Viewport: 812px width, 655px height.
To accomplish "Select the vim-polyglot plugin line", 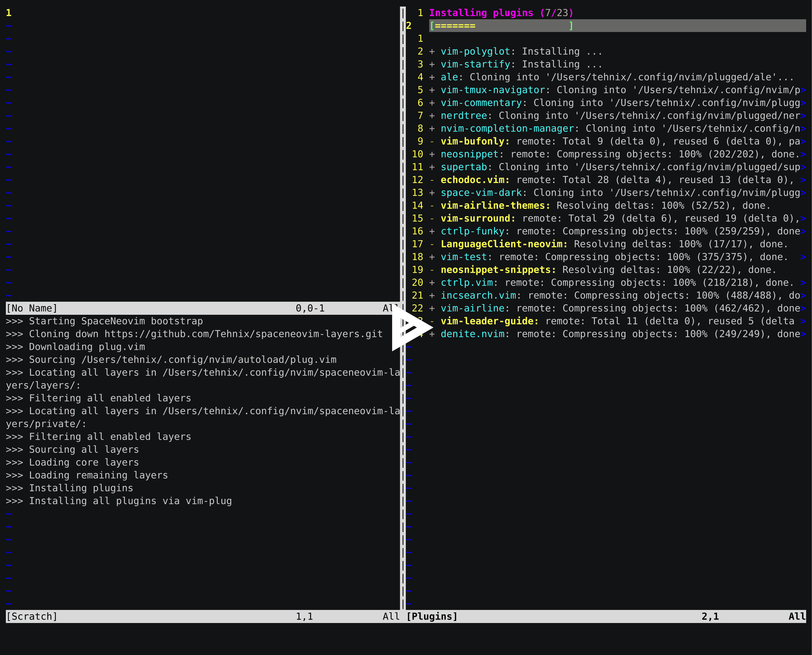I will pyautogui.click(x=516, y=51).
